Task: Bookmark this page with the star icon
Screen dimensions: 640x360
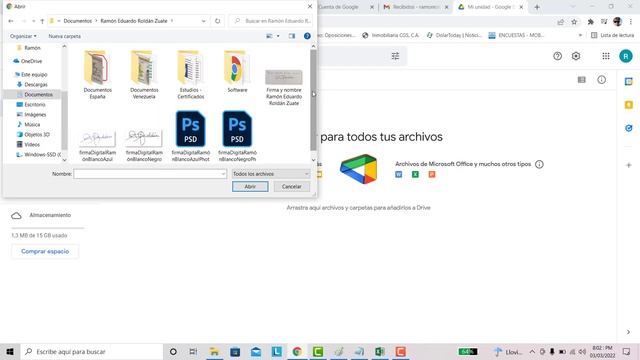Action: (574, 22)
